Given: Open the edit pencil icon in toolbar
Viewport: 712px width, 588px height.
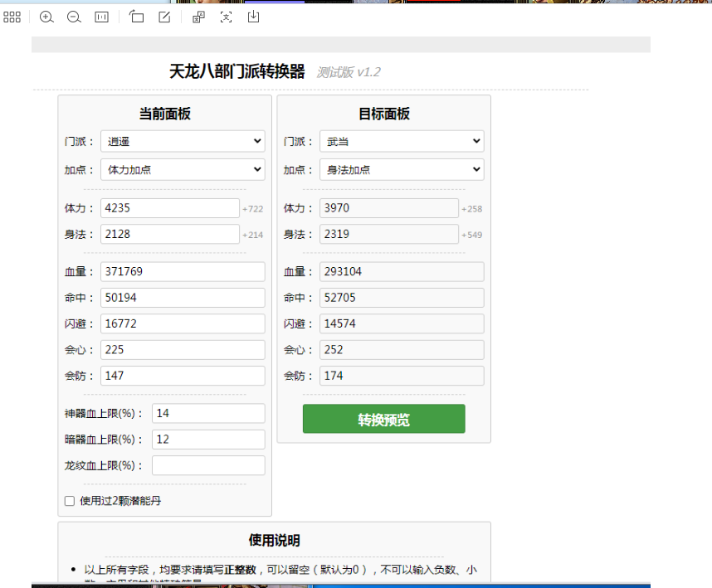Looking at the screenshot, I should [x=164, y=17].
